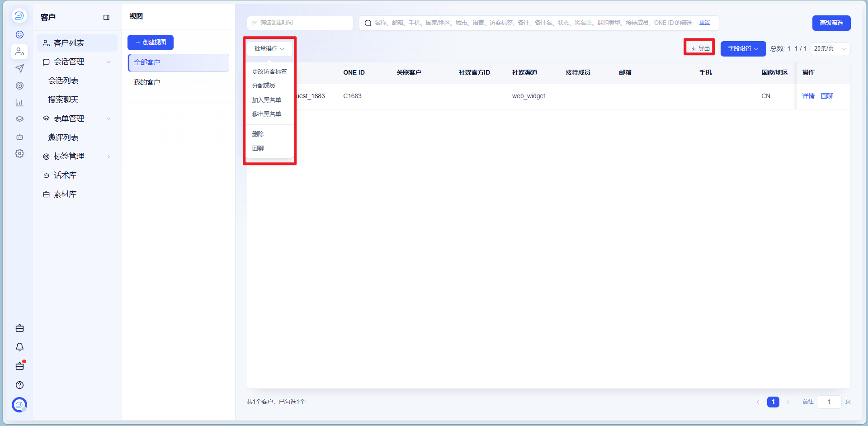Select 更改访客标签 from the batch menu
This screenshot has height=426, width=868.
tap(269, 71)
